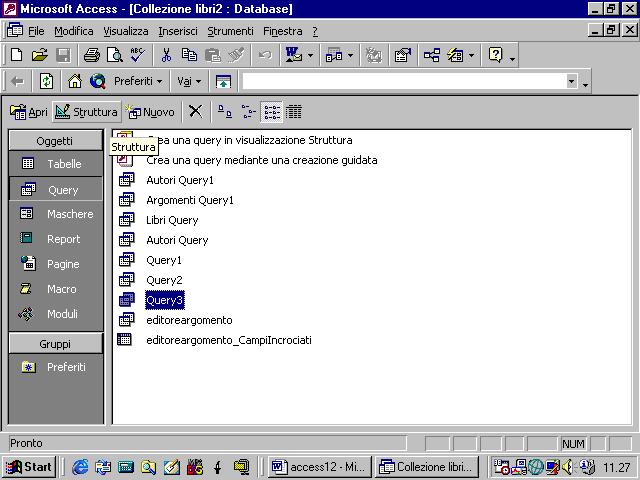Click the Nuovo button
640x480 pixels.
coord(150,111)
